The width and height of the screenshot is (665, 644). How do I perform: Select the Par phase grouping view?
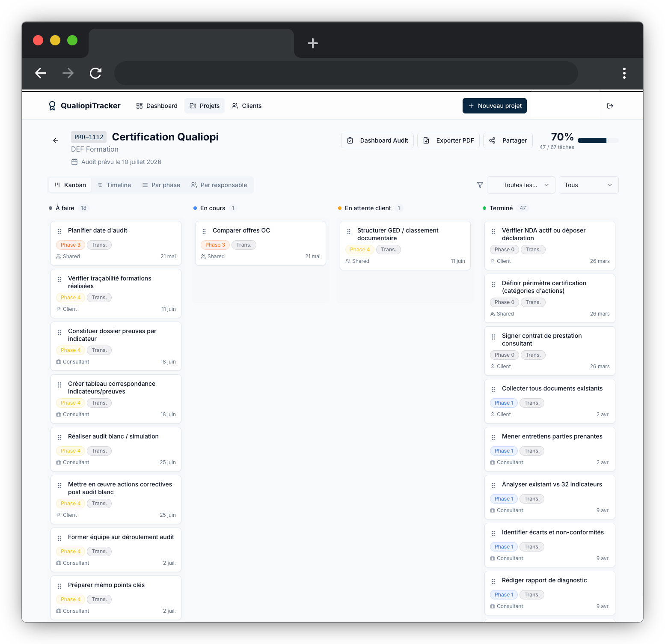161,185
